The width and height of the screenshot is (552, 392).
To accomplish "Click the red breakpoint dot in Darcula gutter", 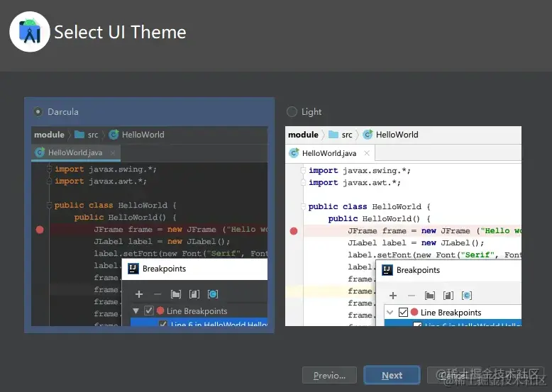I will [40, 230].
